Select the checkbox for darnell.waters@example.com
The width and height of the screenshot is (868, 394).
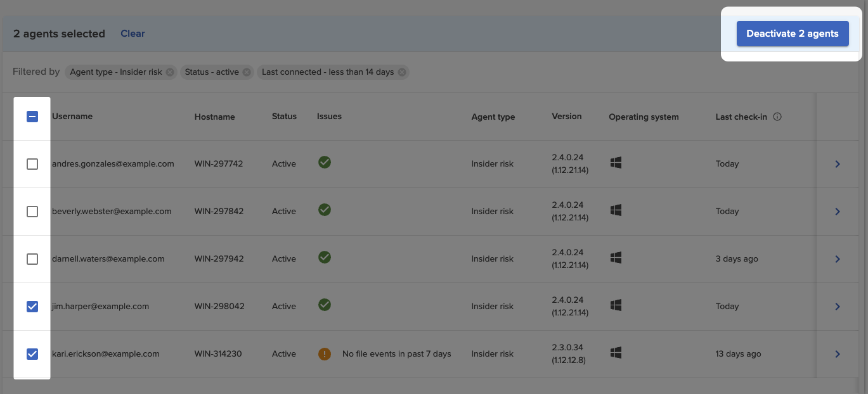tap(32, 258)
